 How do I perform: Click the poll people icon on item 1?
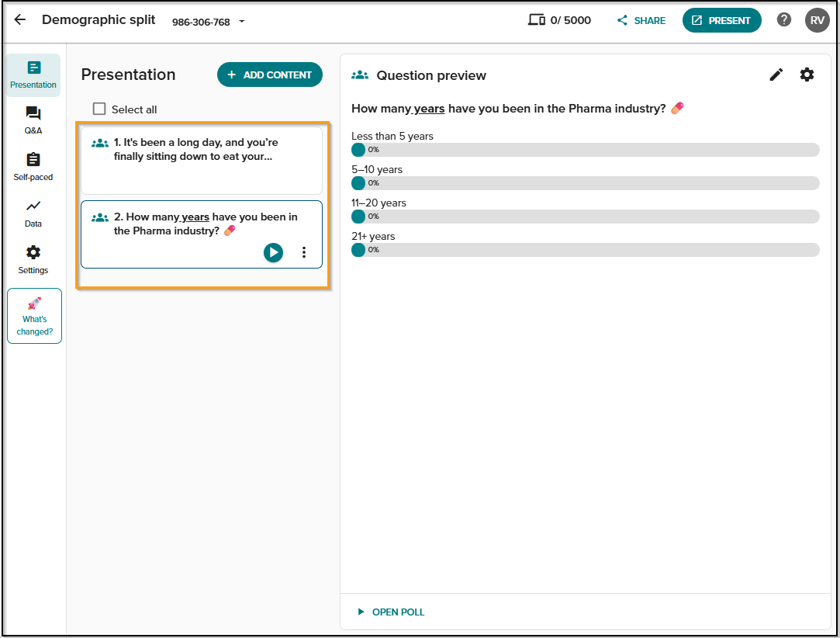99,143
